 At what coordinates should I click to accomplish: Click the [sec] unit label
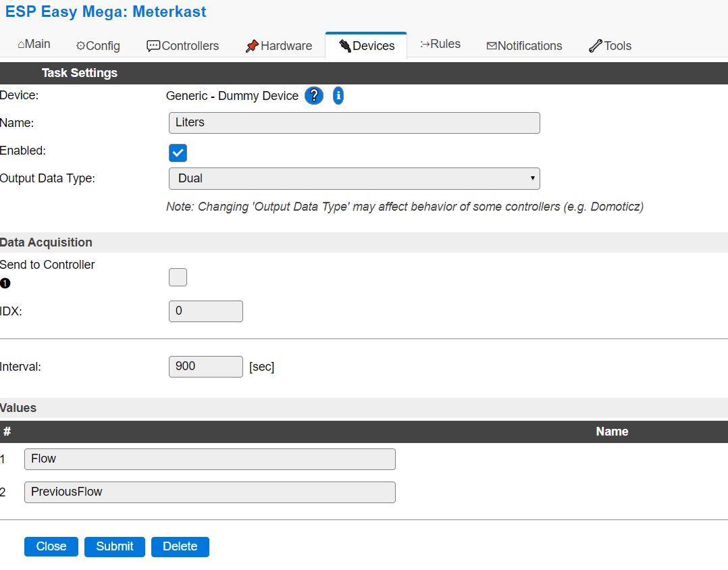262,367
